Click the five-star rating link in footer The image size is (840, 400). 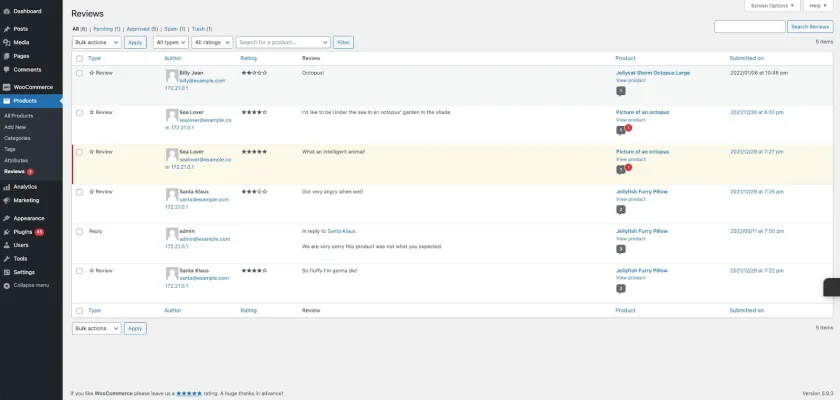point(189,393)
